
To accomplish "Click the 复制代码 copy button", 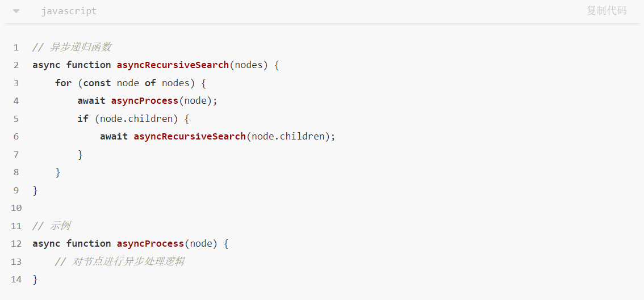I will pyautogui.click(x=606, y=11).
